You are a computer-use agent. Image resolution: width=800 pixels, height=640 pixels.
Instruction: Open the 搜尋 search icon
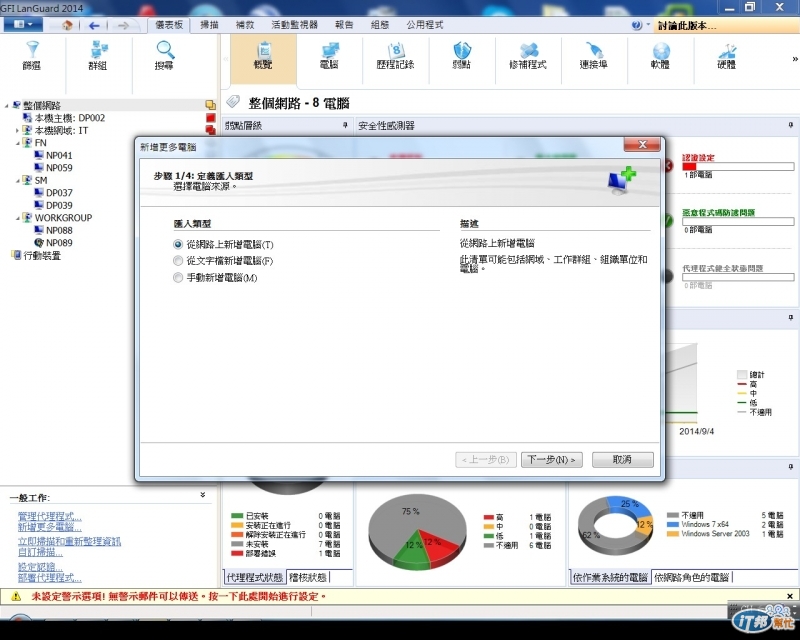click(164, 56)
